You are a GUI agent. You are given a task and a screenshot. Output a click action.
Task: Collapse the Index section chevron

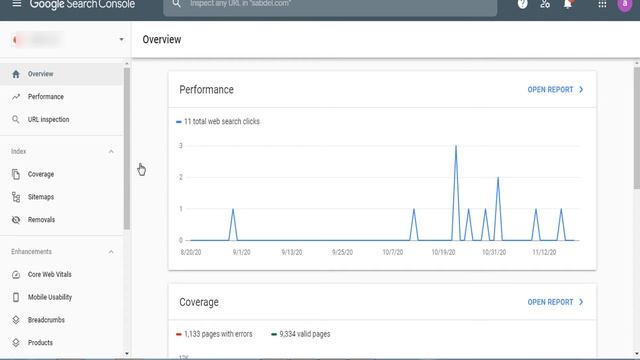coord(111,151)
